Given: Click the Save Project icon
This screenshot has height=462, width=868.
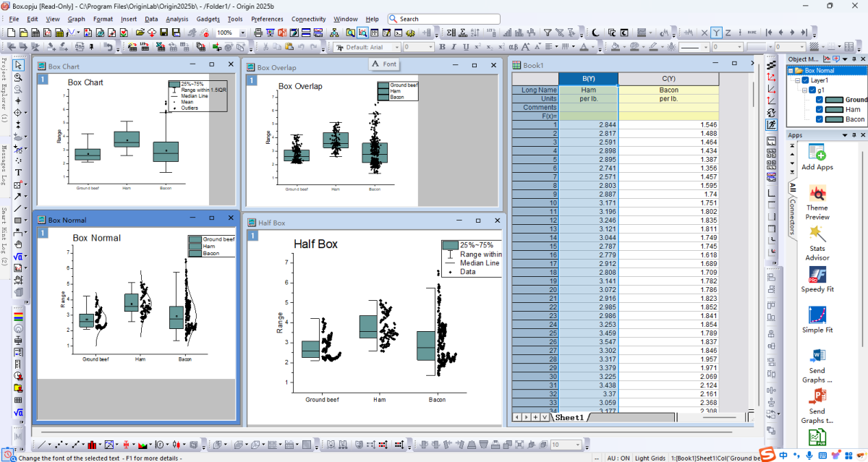Looking at the screenshot, I should (165, 33).
